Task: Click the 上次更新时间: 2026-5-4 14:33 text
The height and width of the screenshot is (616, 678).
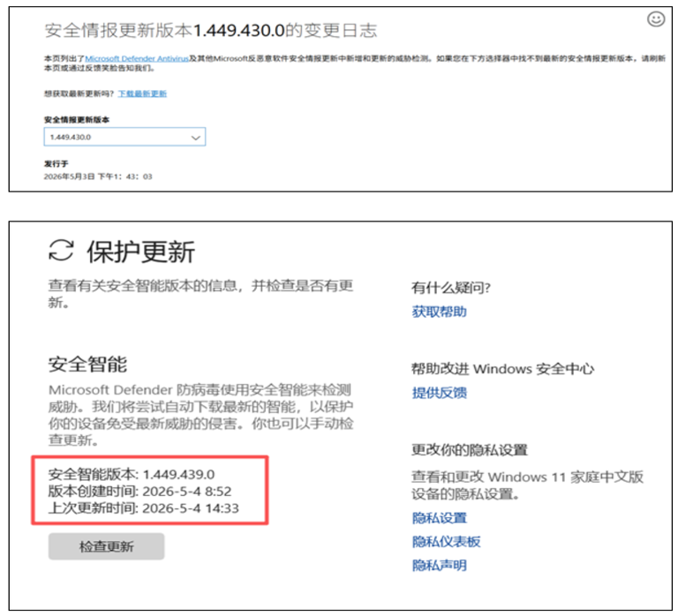Action: [144, 508]
